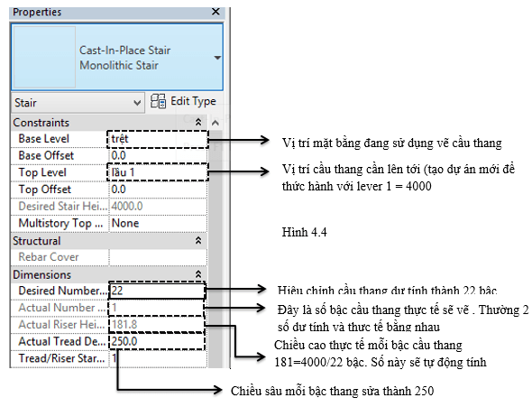Viewport: 532px width, 407px height.
Task: Click the Desired Number of Risers field
Action: coord(157,291)
